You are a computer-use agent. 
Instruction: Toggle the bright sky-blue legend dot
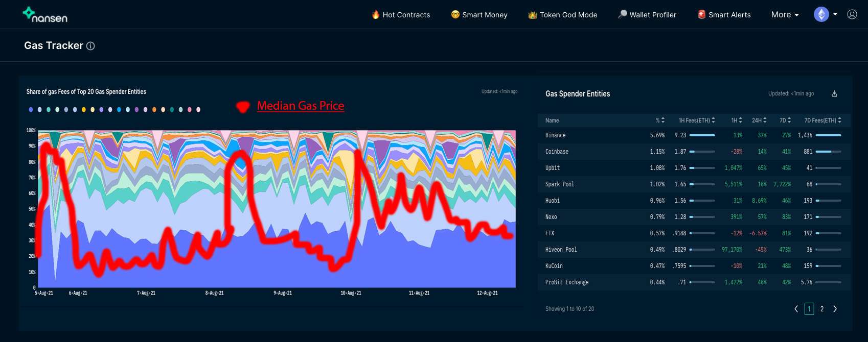coord(119,110)
